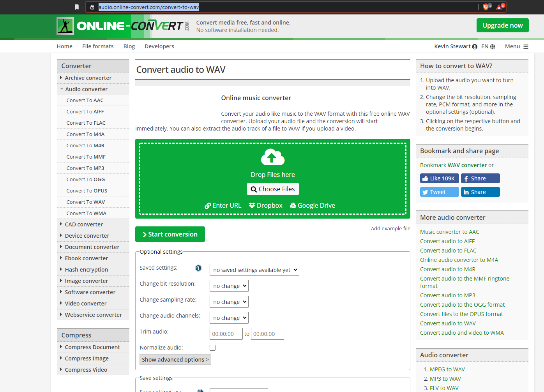This screenshot has height=392, width=544.
Task: Expand the Image converter section
Action: tap(93, 281)
